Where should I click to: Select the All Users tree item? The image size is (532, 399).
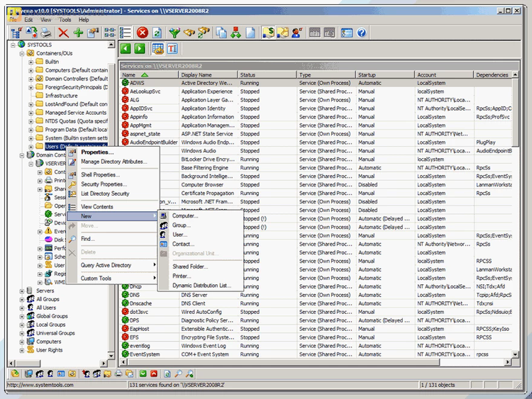click(x=46, y=308)
